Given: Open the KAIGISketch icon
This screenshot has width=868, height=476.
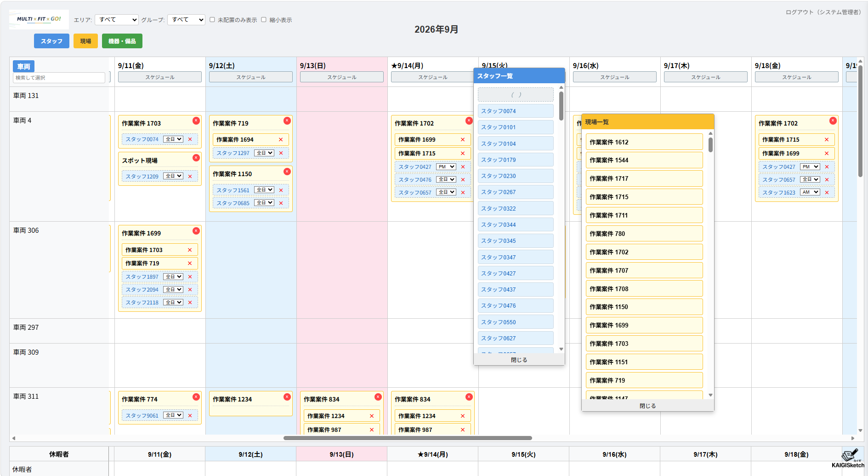Looking at the screenshot, I should 848,458.
